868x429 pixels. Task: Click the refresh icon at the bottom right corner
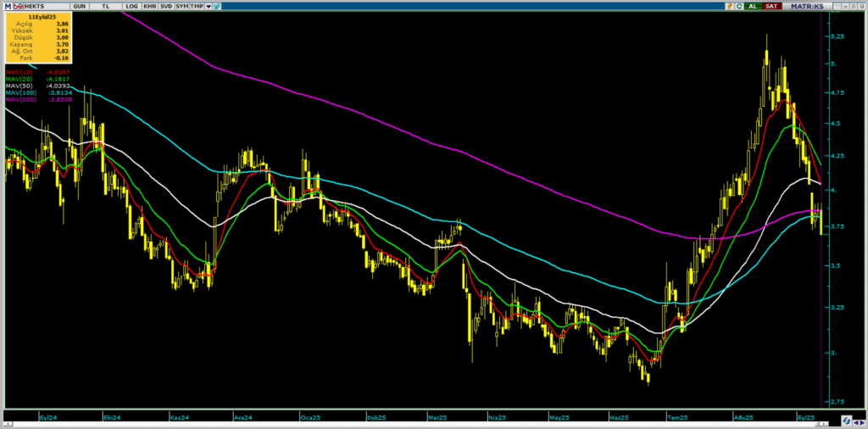pos(846,420)
